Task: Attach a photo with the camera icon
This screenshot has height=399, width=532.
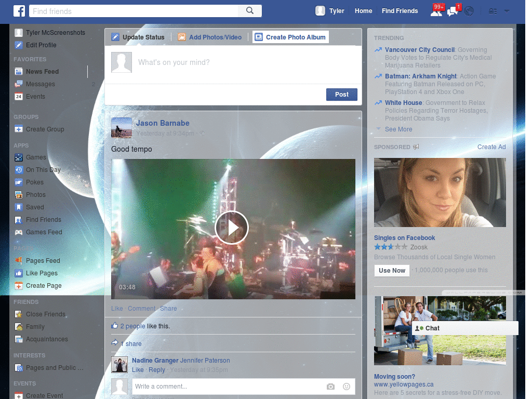Action: pos(330,387)
